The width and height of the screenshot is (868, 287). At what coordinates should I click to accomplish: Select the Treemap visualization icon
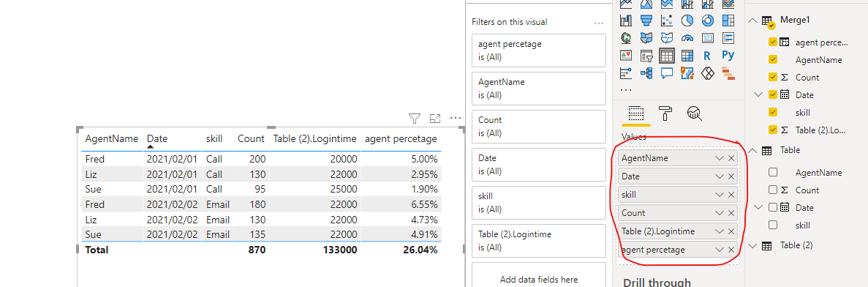728,20
